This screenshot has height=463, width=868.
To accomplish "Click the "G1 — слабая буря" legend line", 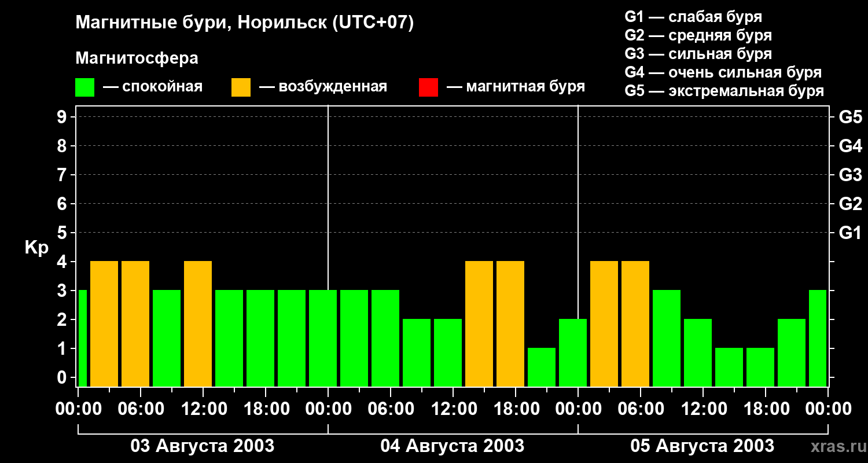I will point(693,17).
